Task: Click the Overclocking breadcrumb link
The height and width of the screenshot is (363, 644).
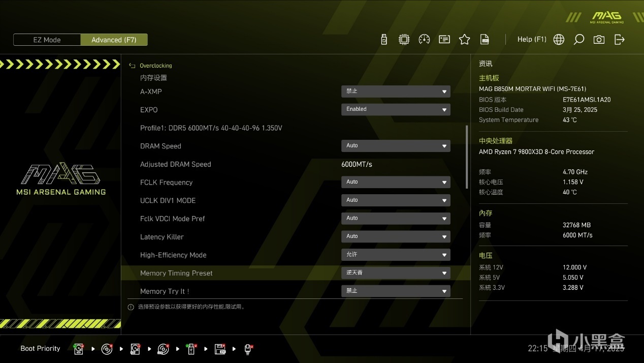Action: [156, 66]
